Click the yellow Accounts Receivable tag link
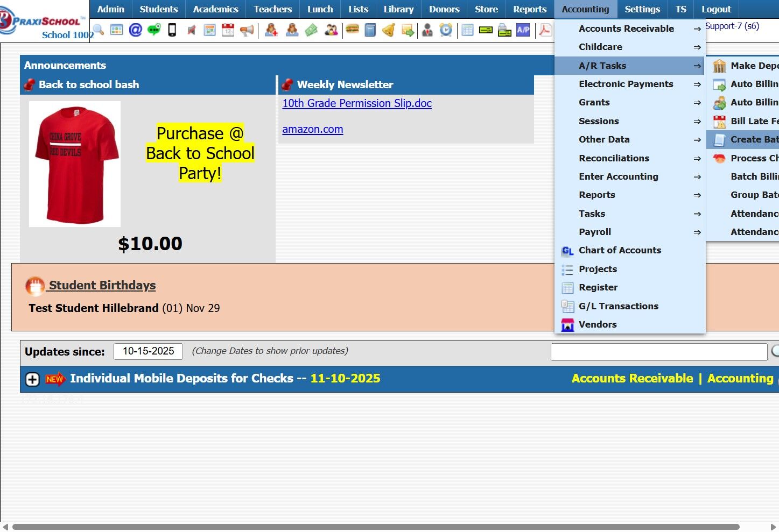 coord(632,379)
